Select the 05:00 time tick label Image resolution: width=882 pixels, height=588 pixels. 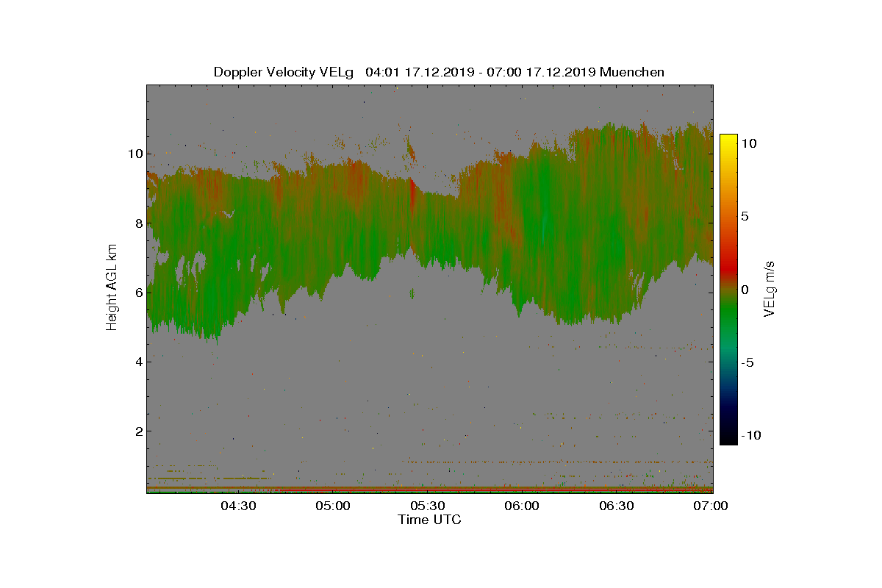pos(333,506)
